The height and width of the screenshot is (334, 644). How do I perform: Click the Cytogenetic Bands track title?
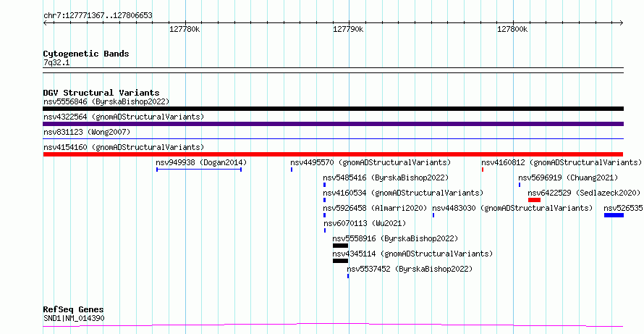tap(86, 54)
